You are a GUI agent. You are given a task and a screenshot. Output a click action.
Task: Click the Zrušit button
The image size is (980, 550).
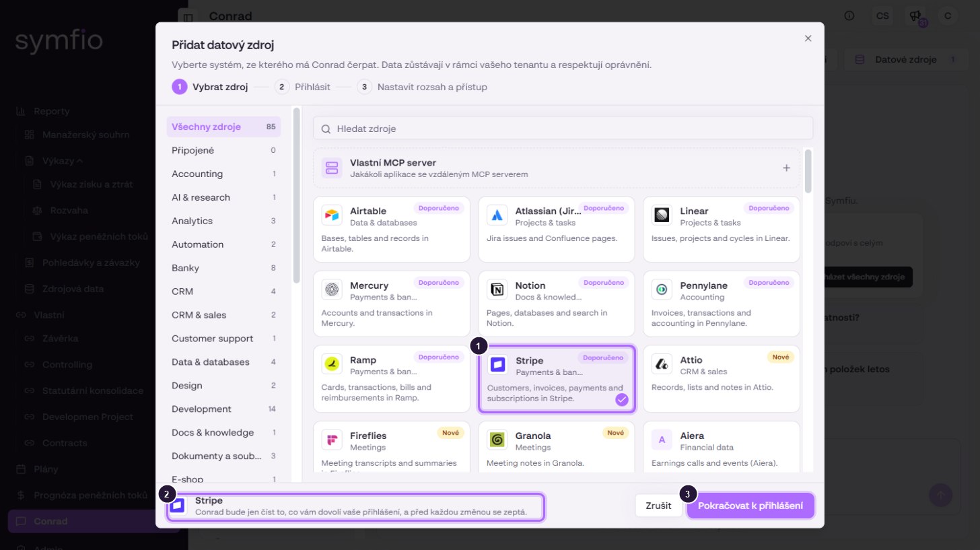(658, 506)
